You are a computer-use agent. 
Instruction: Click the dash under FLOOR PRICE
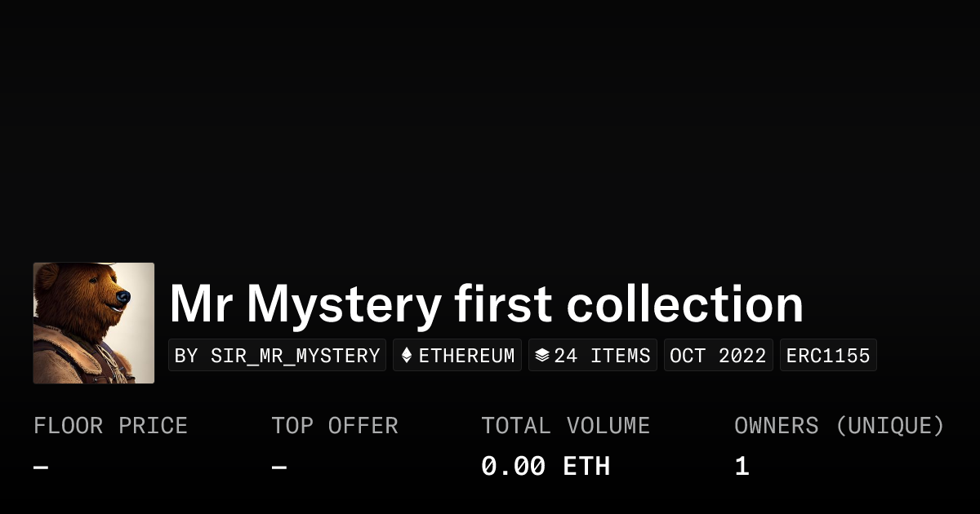point(41,467)
